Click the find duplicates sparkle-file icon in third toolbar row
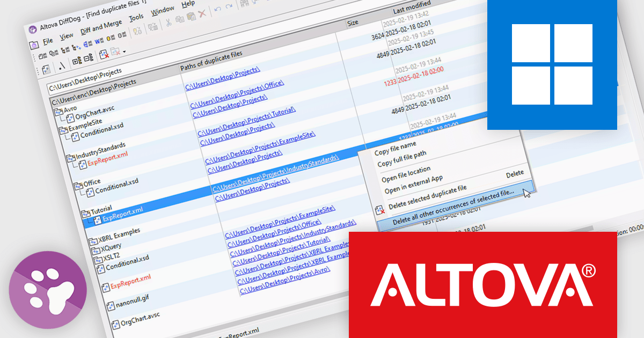This screenshot has height=338, width=644. (46, 70)
